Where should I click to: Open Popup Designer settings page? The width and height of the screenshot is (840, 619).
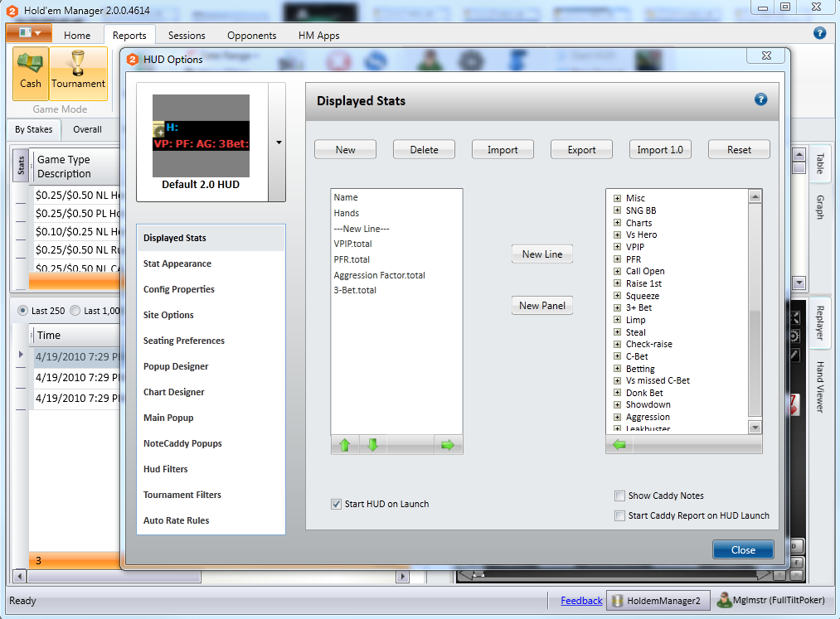click(211, 366)
